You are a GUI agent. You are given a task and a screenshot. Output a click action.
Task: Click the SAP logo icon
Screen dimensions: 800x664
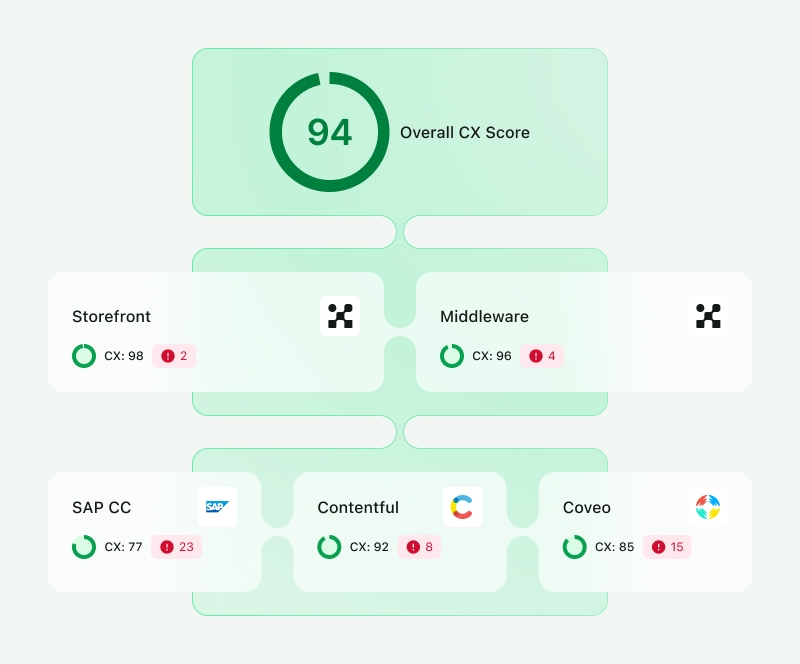(x=217, y=507)
